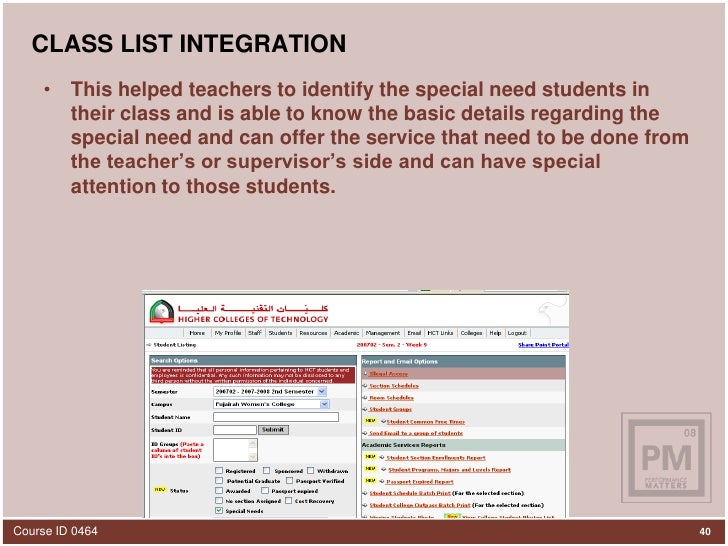This screenshot has width=728, height=546.
Task: Open the Student Schedule Batch Print link
Action: pos(410,493)
